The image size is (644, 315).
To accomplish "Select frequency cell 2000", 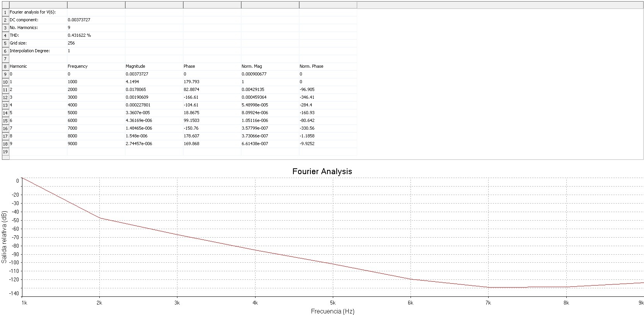I will (x=96, y=89).
